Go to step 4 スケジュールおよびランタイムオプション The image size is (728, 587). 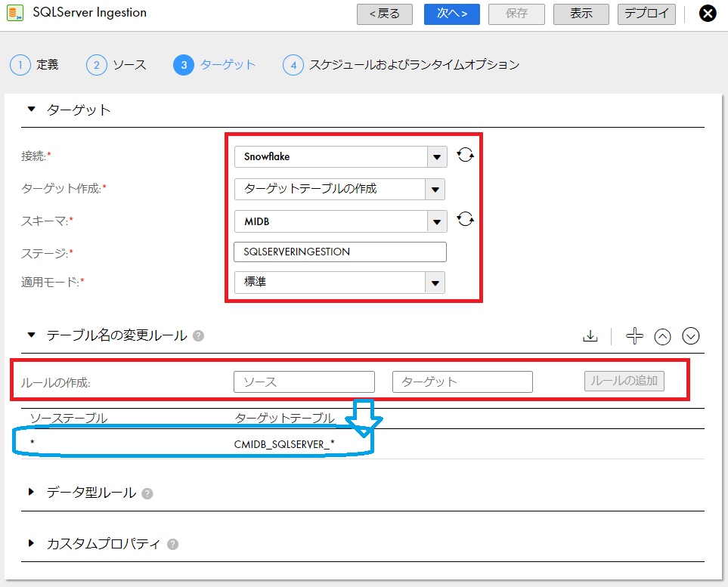tap(401, 64)
